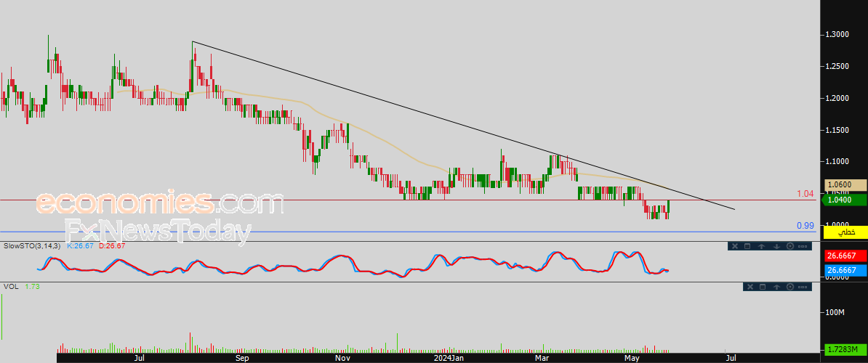Open more options for VOL panel

pos(802,287)
